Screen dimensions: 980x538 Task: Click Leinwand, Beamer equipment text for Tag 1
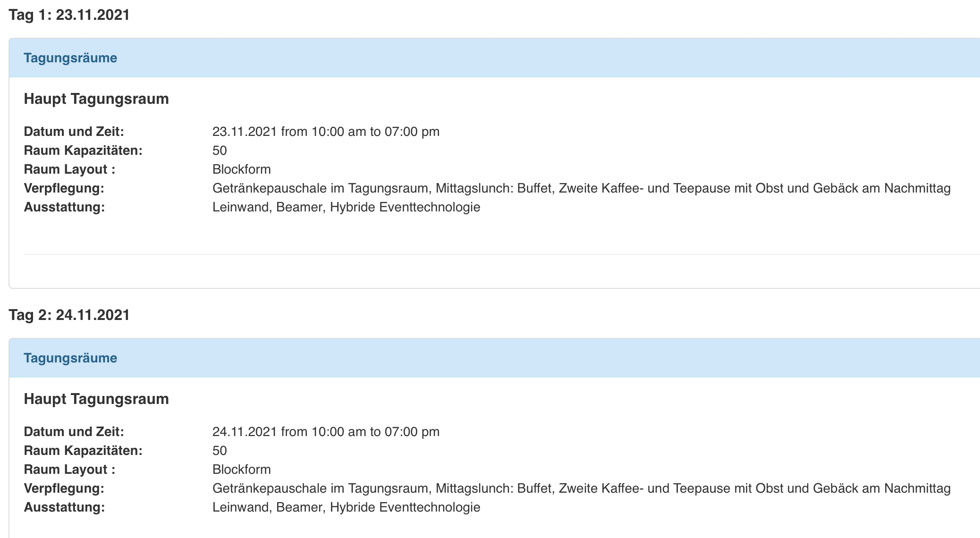tap(346, 207)
